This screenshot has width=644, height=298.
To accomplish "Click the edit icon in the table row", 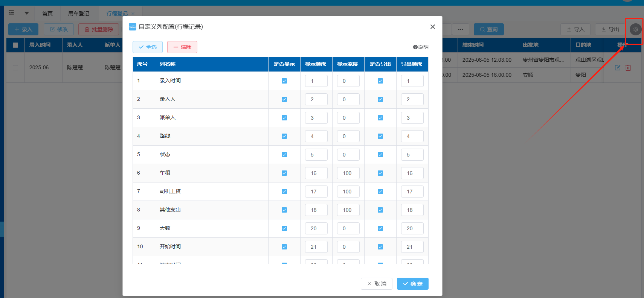I will click(x=618, y=68).
